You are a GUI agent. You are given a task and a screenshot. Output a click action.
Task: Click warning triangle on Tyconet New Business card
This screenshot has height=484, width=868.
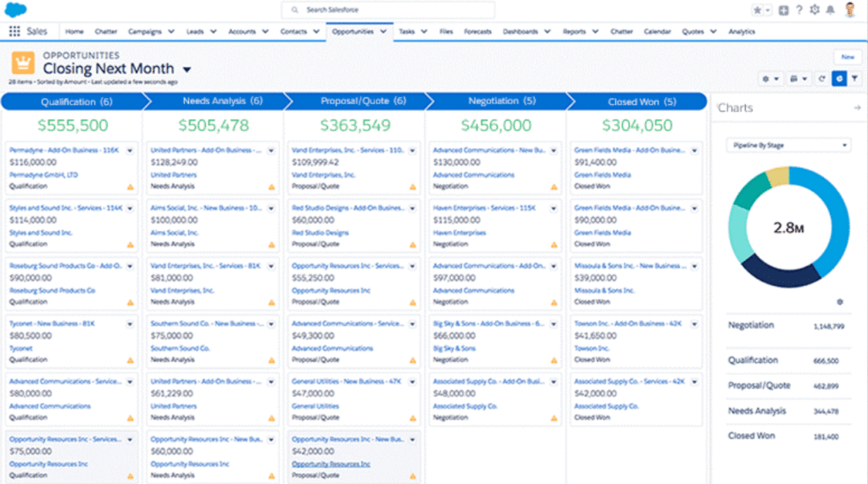click(130, 360)
